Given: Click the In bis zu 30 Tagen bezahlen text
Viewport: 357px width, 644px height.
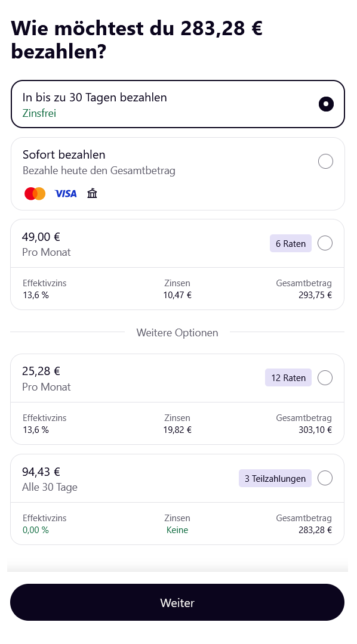Looking at the screenshot, I should point(94,97).
